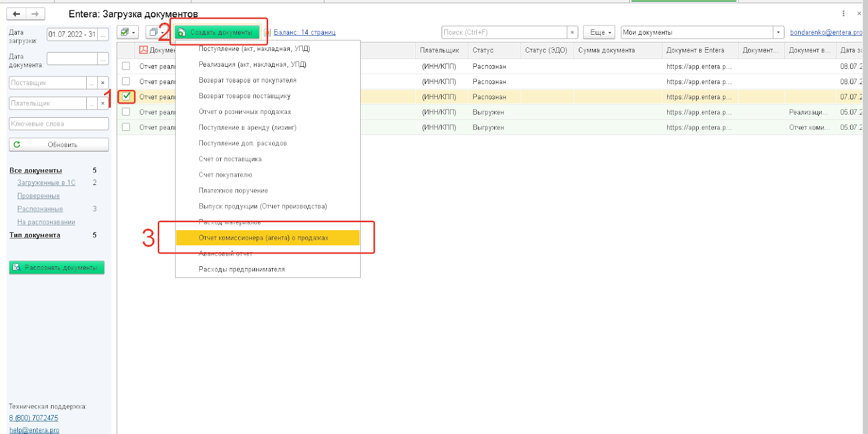The image size is (868, 434).
Task: Click the Отчет коми… cell in the table
Action: pos(809,127)
